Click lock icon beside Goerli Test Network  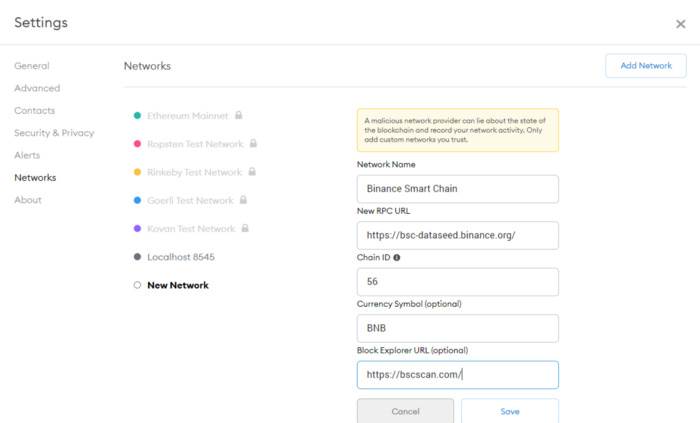coord(243,199)
